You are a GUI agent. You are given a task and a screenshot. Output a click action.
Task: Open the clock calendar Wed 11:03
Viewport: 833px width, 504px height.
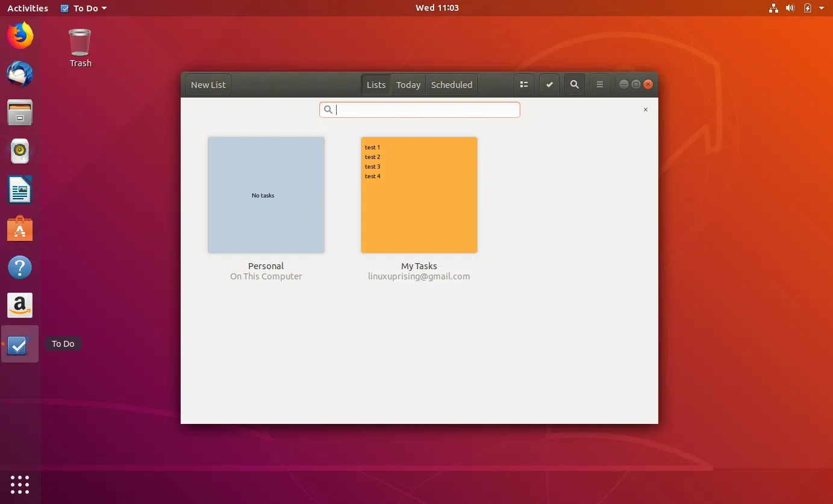[437, 8]
